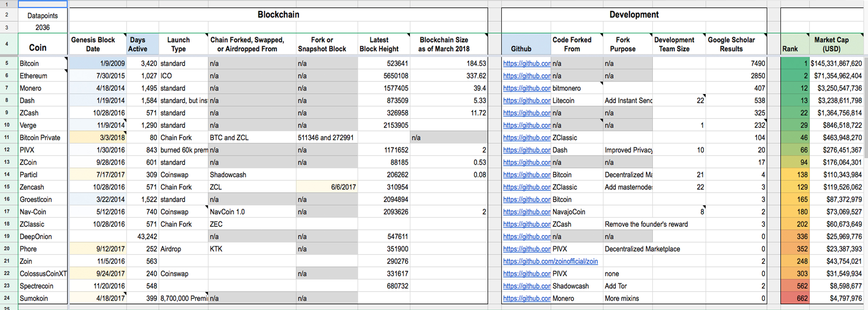Select the 3/3/2018 genesis date cell
This screenshot has width=868, height=310.
[98, 137]
